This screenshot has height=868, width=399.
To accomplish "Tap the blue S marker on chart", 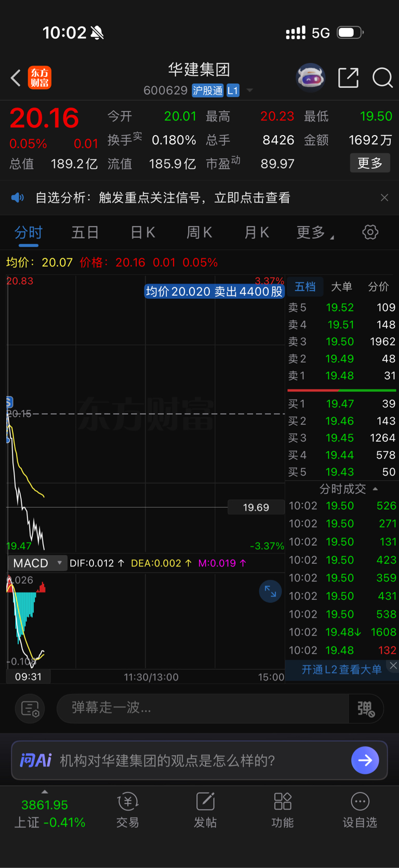I will click(x=9, y=402).
